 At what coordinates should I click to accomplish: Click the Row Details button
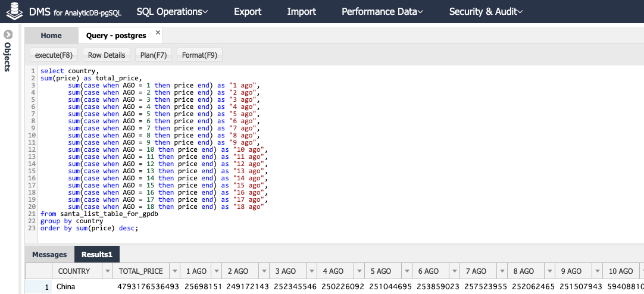pos(107,55)
